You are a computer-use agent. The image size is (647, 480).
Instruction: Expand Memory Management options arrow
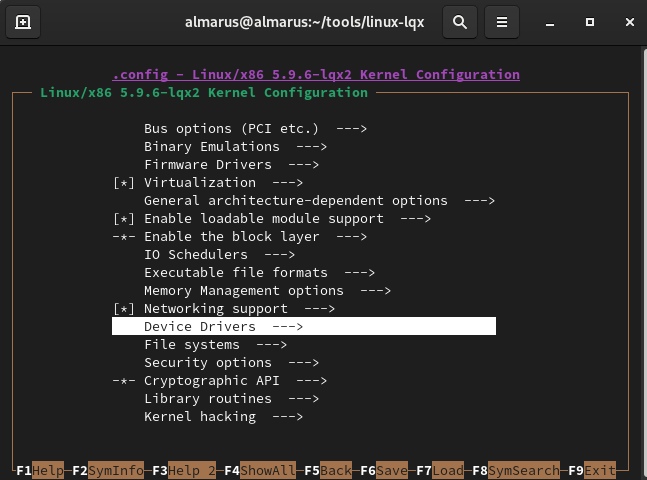(375, 291)
